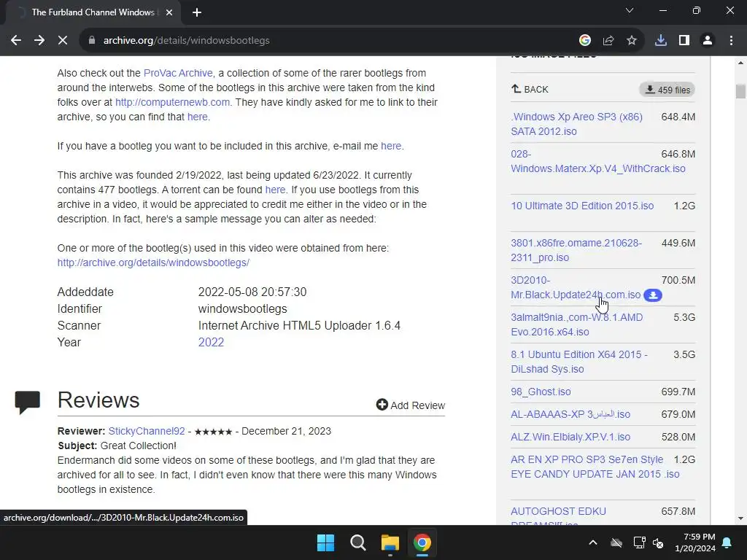The height and width of the screenshot is (560, 747).
Task: Stop loading the page
Action: click(63, 41)
